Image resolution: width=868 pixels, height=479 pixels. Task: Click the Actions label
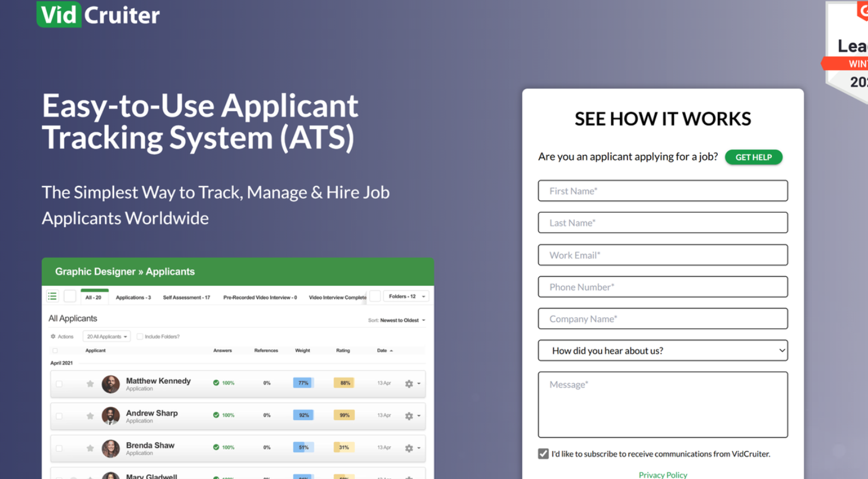point(65,336)
